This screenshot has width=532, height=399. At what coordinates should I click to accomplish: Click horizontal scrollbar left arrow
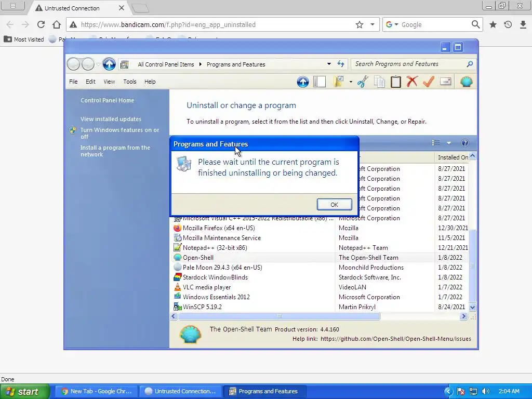(x=174, y=316)
